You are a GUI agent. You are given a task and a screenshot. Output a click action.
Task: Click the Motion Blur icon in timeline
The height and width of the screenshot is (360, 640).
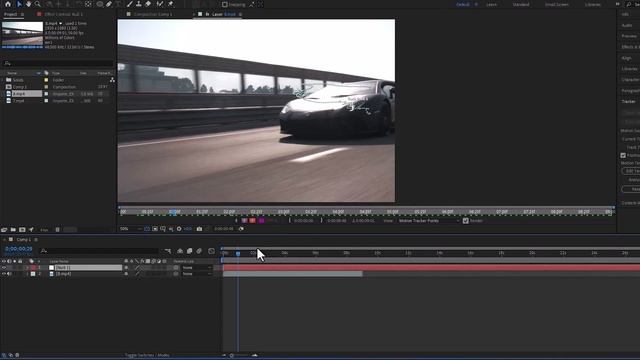199,251
